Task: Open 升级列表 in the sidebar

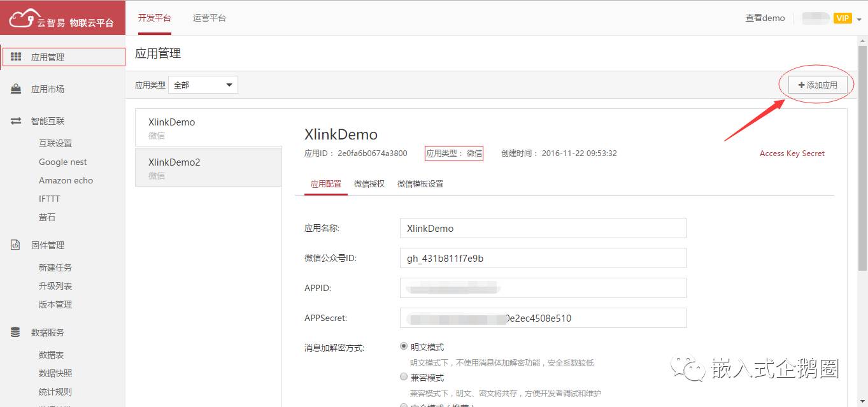Action: (x=55, y=286)
